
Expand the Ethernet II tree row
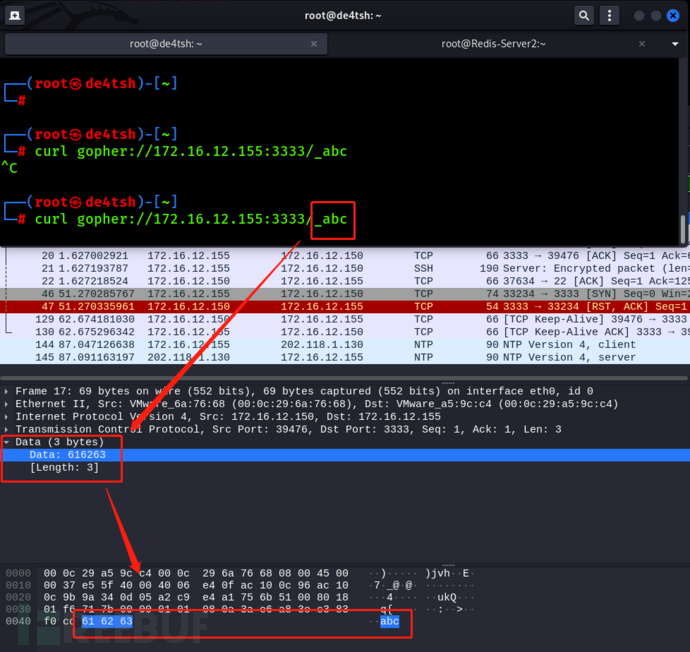pos(8,404)
